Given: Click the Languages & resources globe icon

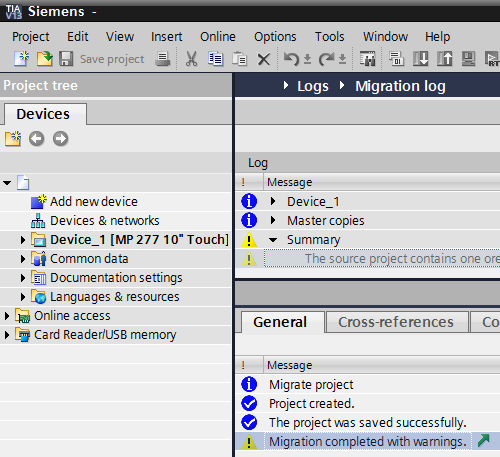Looking at the screenshot, I should click(39, 297).
